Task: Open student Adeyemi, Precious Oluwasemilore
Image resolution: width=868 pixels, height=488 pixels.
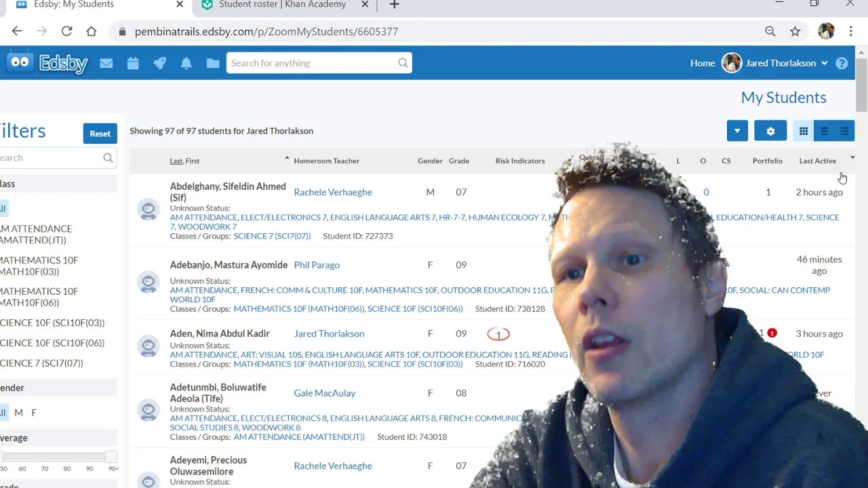Action: [x=208, y=466]
